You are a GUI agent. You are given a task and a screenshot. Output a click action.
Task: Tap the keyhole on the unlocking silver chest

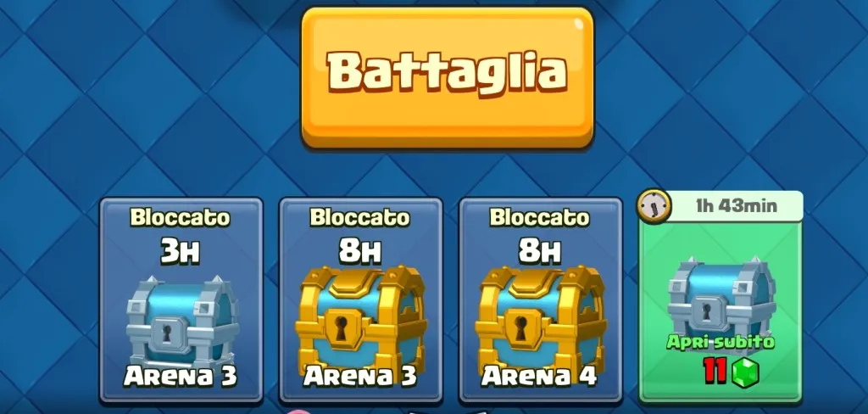click(x=707, y=310)
